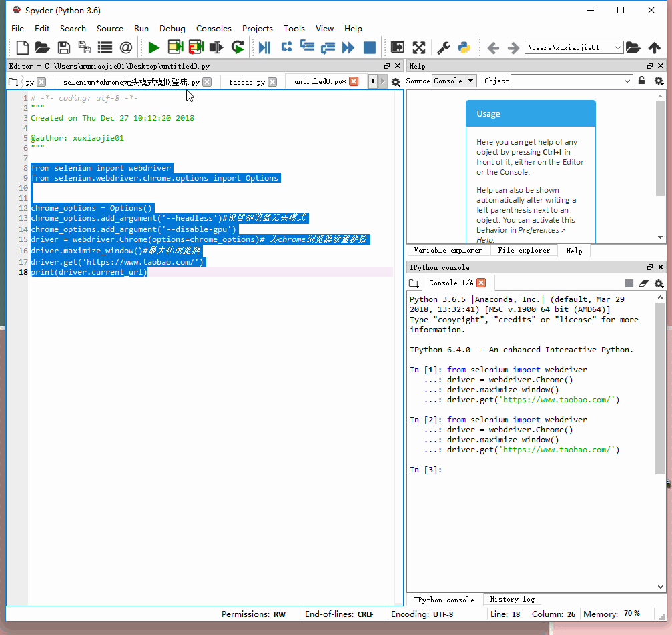Create a new file with toolbar icon
Screen dimensions: 672x635
[22, 47]
